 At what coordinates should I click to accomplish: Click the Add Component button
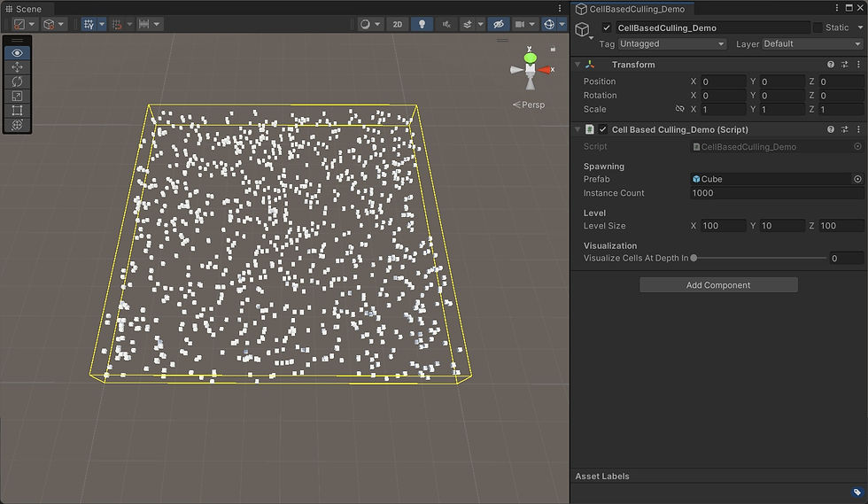point(718,284)
